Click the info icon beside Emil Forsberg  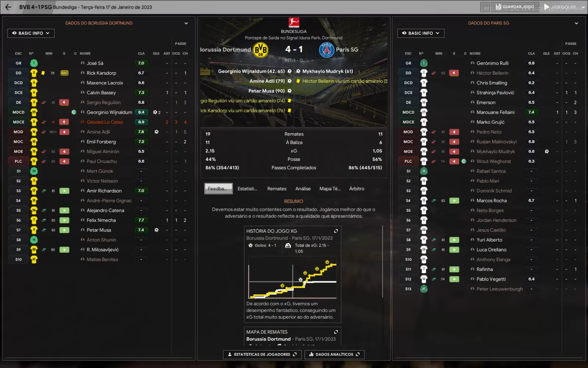[x=83, y=142]
